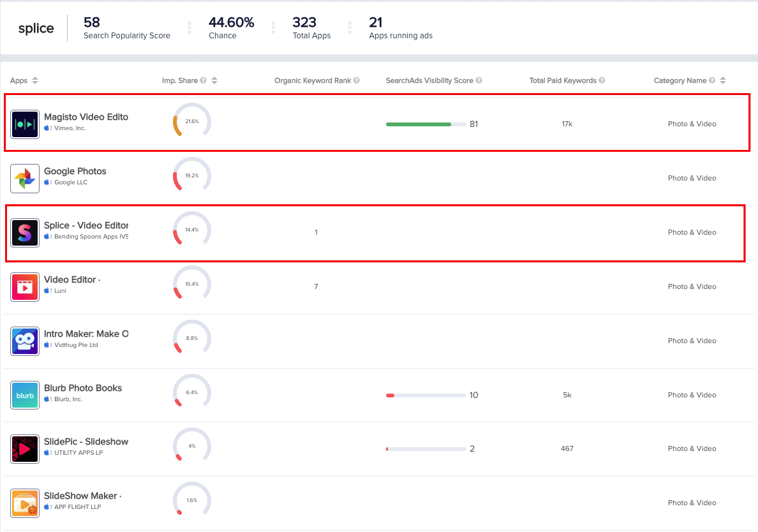Viewport: 758px width, 532px height.
Task: Click the 21.6% impression share gauge
Action: (192, 121)
